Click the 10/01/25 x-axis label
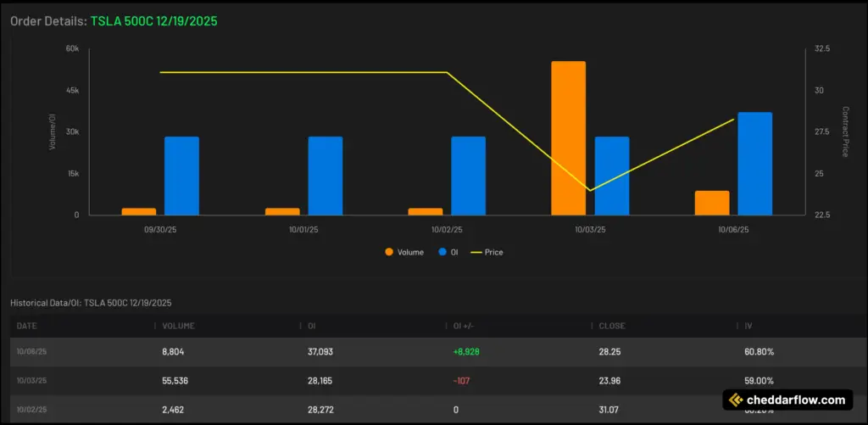Viewport: 868px width, 425px height. coord(304,229)
